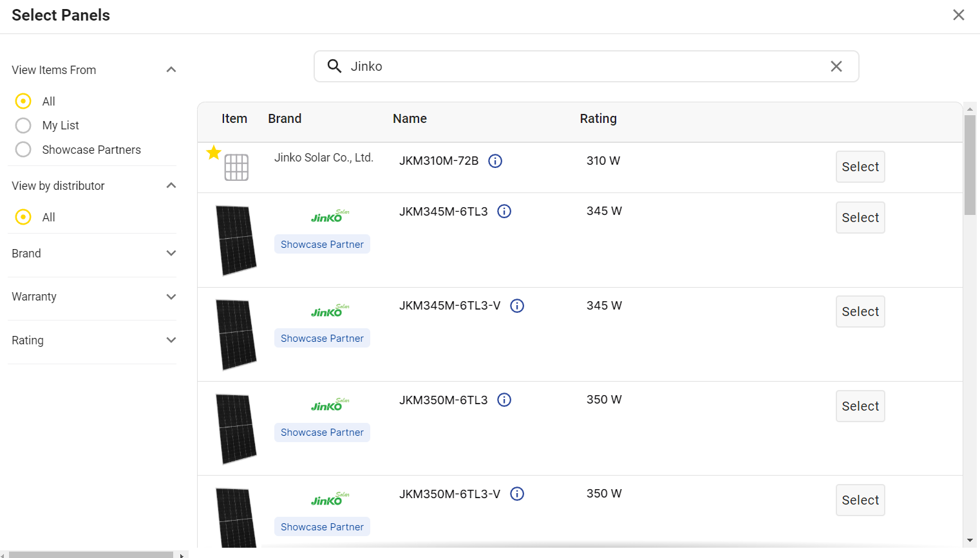Select All under View Items From
The height and width of the screenshot is (558, 980).
point(23,101)
